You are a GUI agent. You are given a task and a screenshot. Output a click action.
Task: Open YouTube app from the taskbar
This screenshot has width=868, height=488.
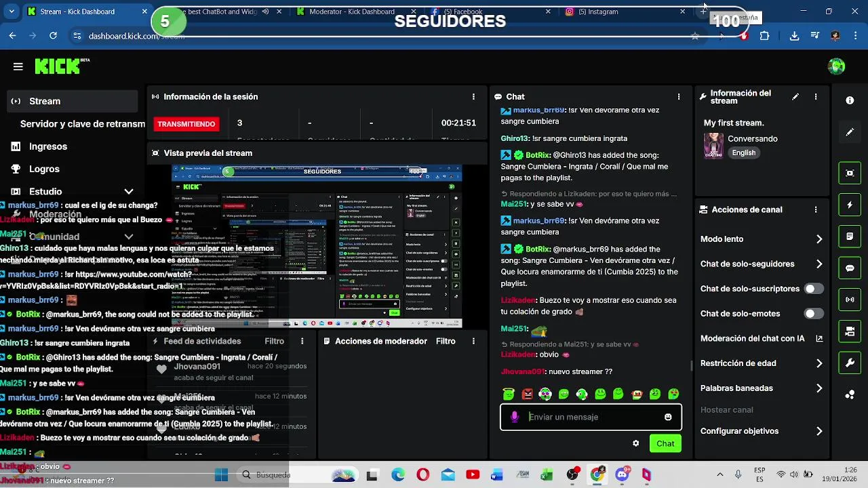pos(473,475)
